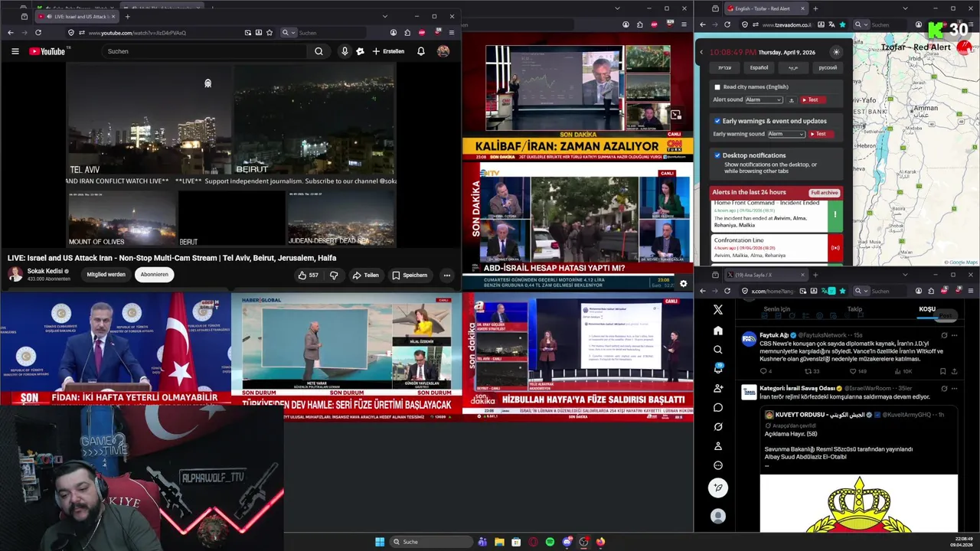
Task: Open the Early warning sound dropdown
Action: pyautogui.click(x=786, y=134)
